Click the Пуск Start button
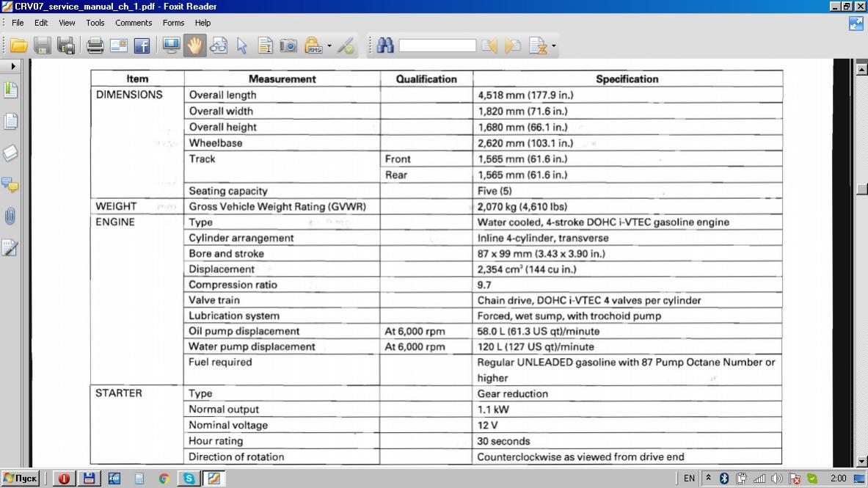 (x=21, y=478)
